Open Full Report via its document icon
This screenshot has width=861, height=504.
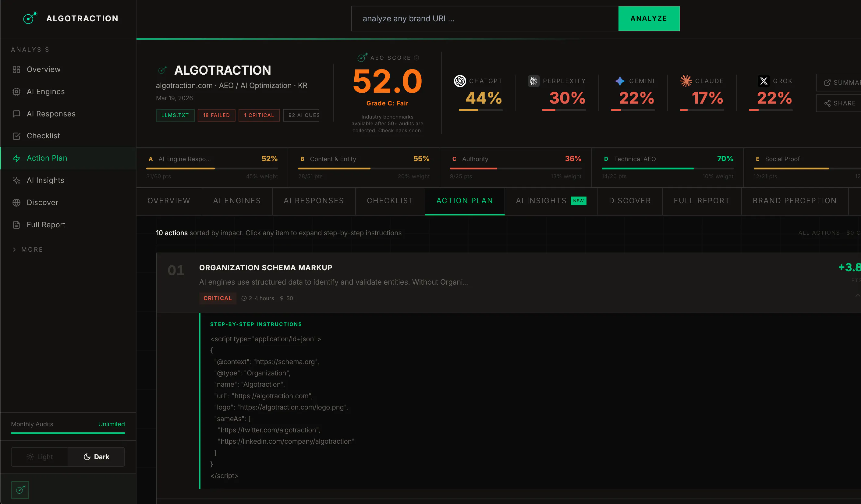[x=16, y=225]
